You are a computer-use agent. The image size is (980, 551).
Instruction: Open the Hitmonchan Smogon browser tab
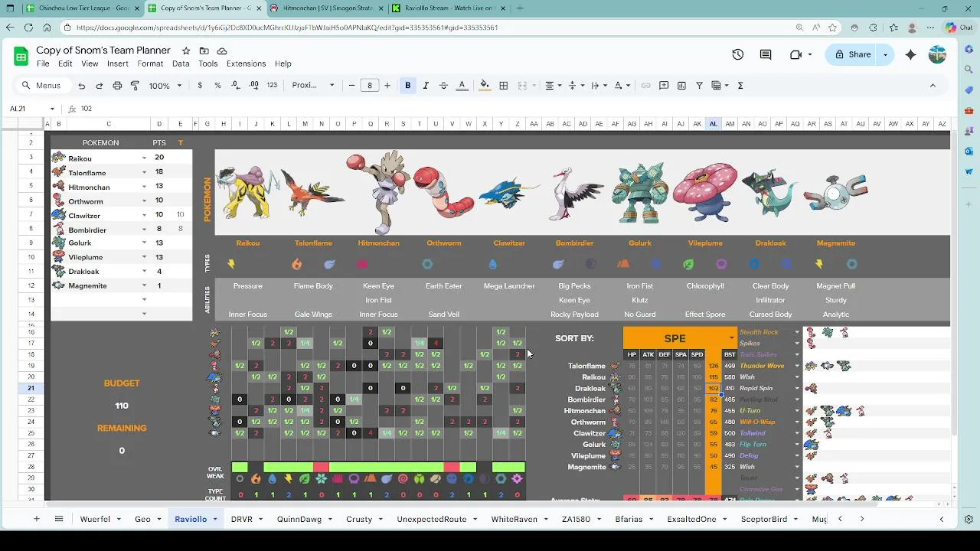click(328, 8)
